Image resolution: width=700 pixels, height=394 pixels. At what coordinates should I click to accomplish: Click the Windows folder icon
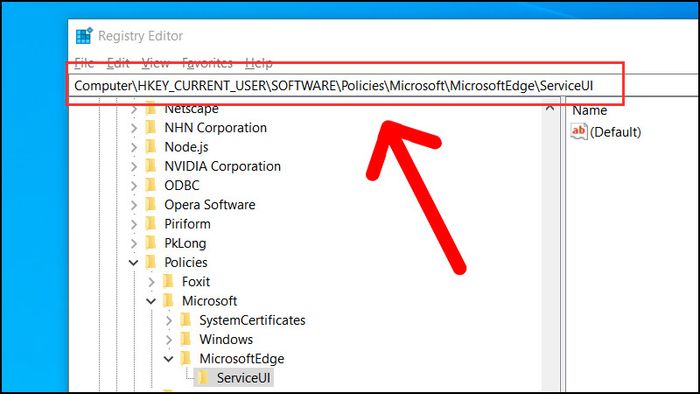pyautogui.click(x=186, y=339)
